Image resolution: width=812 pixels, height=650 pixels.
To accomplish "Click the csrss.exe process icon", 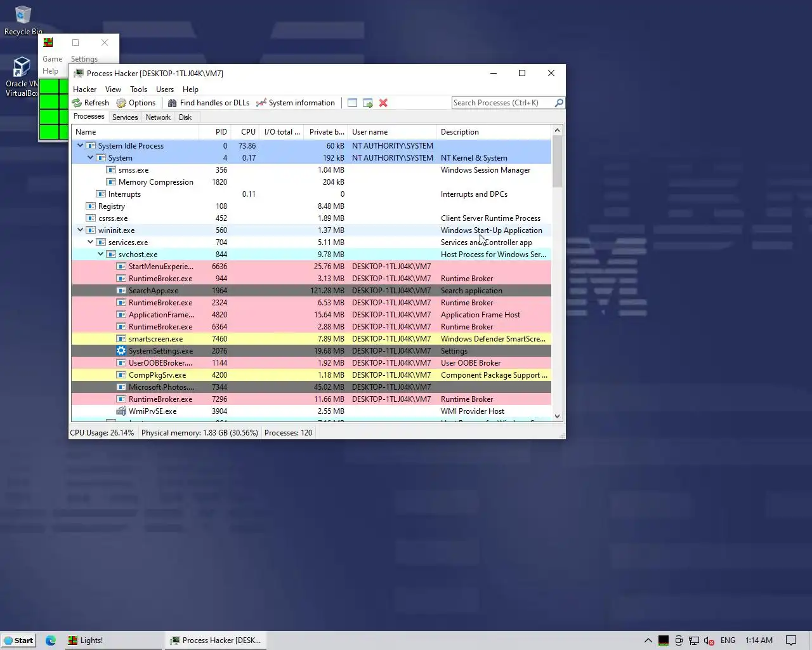I will click(x=91, y=218).
